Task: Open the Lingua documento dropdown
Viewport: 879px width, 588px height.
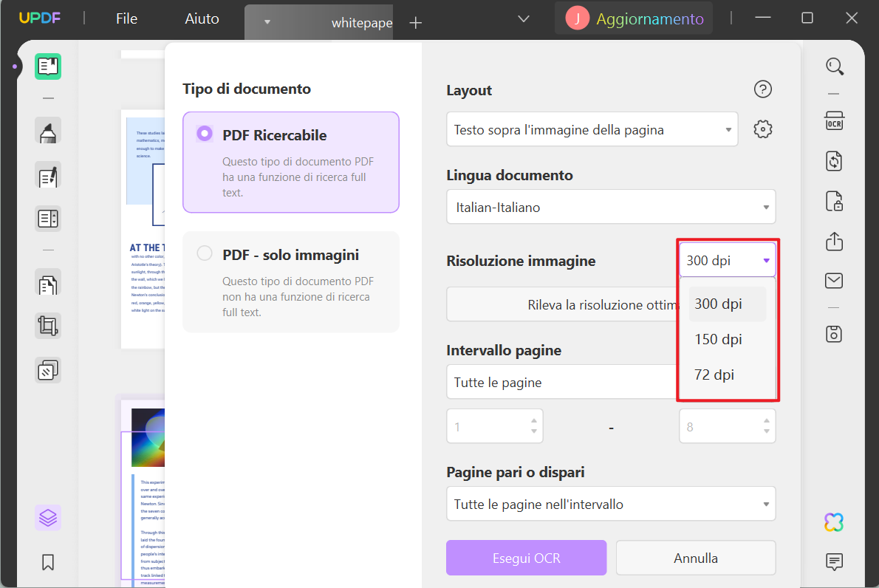Action: pyautogui.click(x=610, y=207)
